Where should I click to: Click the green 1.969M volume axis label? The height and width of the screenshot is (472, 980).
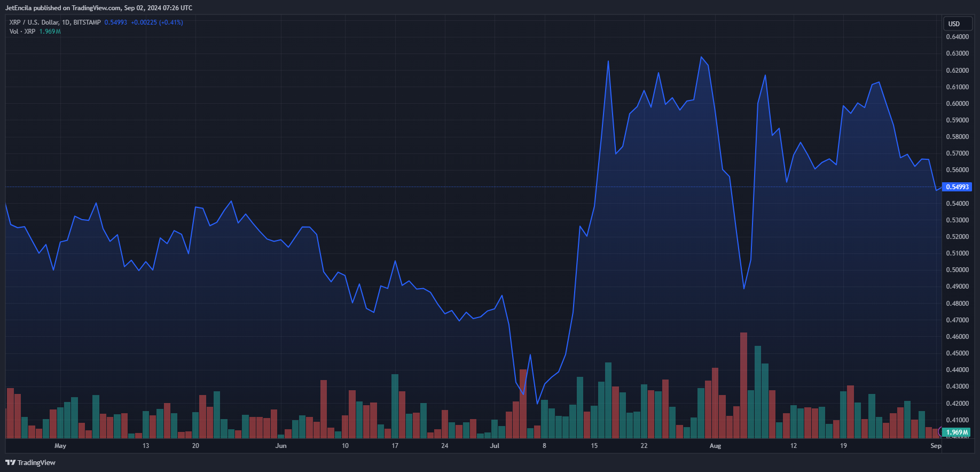pos(957,432)
